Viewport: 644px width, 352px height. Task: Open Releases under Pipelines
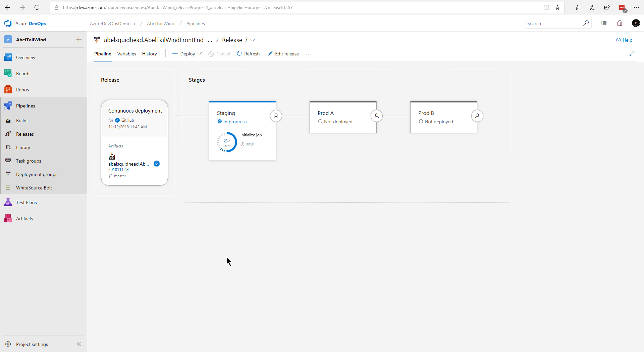(25, 134)
